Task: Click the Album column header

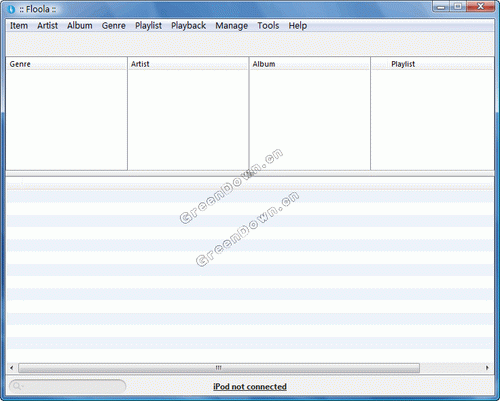Action: tap(310, 64)
